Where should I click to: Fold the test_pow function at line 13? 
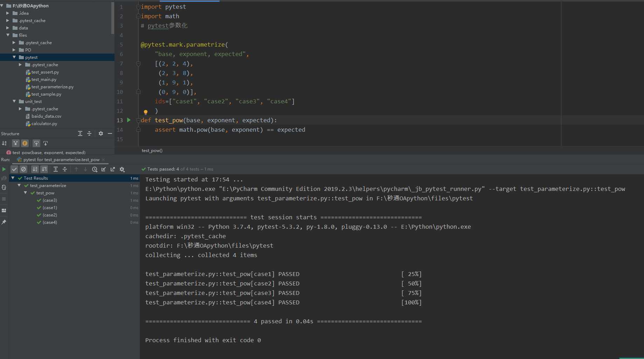pos(138,120)
